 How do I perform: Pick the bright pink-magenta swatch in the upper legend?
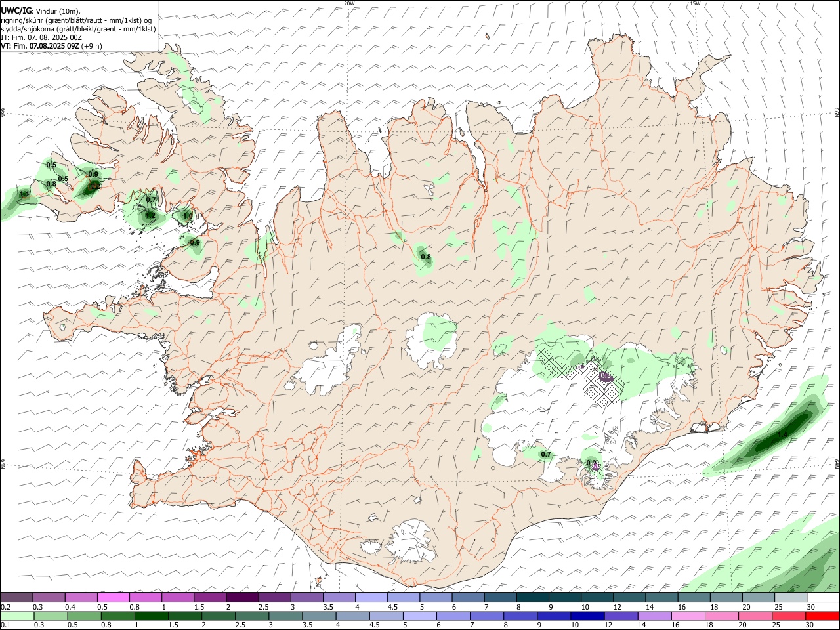[x=113, y=598]
